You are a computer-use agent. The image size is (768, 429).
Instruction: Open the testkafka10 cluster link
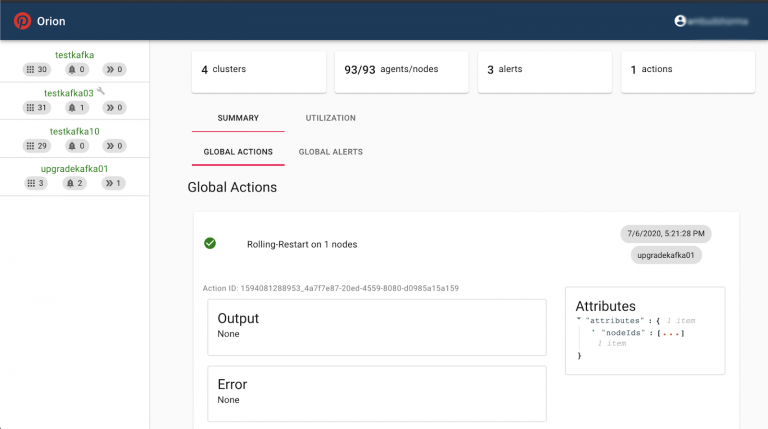75,131
